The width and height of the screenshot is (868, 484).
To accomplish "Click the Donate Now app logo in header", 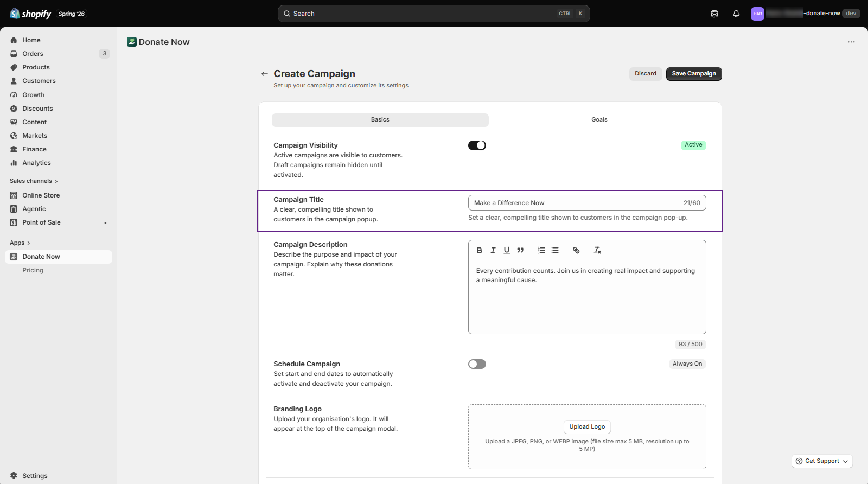I will pyautogui.click(x=132, y=42).
